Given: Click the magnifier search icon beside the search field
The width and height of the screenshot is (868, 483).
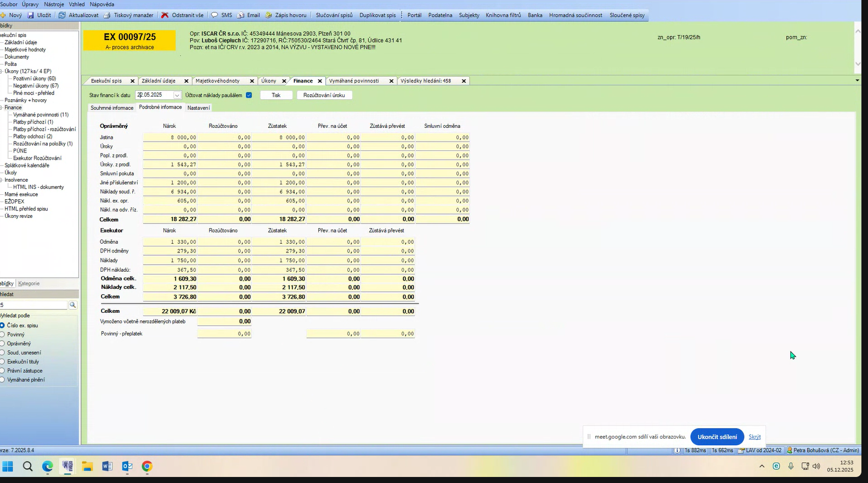Looking at the screenshot, I should point(72,305).
